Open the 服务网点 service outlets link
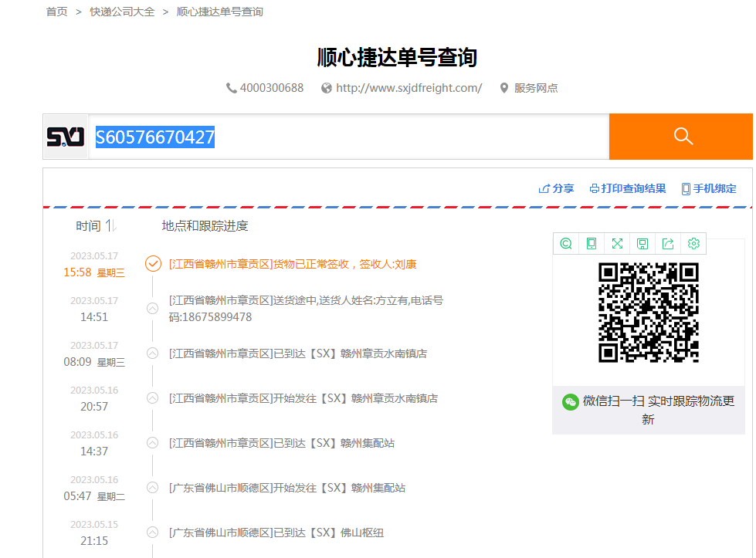 coord(536,88)
